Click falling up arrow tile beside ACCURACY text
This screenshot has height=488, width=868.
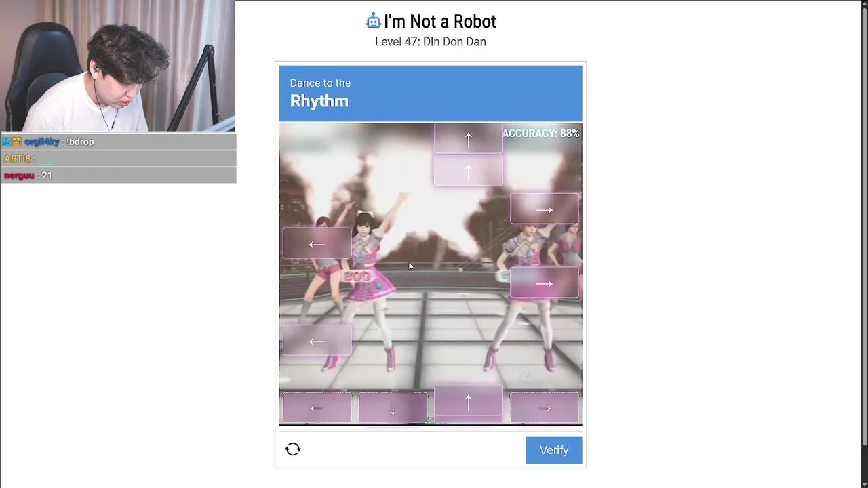tap(468, 139)
